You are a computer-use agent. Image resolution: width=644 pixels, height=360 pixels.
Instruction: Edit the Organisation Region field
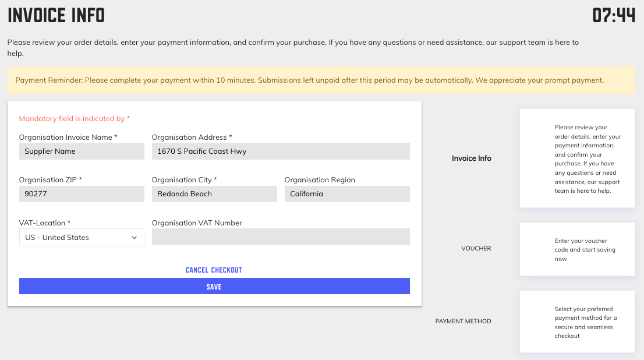pyautogui.click(x=347, y=194)
